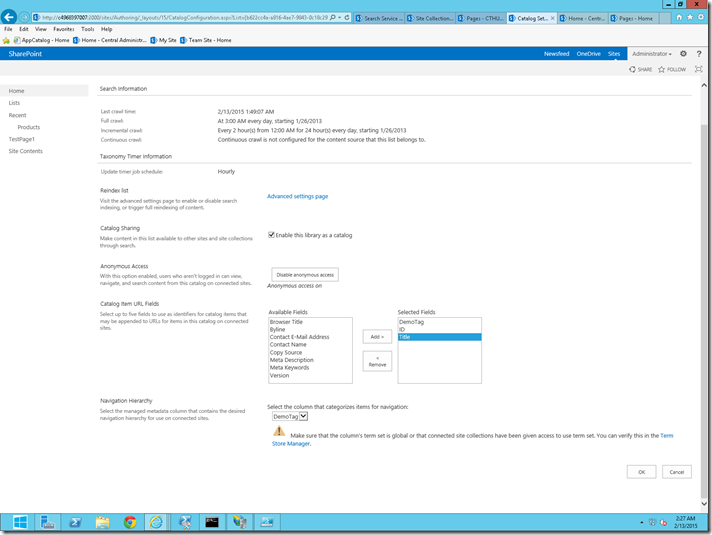Click Disable anonymous access button
712x535 pixels.
click(x=305, y=275)
